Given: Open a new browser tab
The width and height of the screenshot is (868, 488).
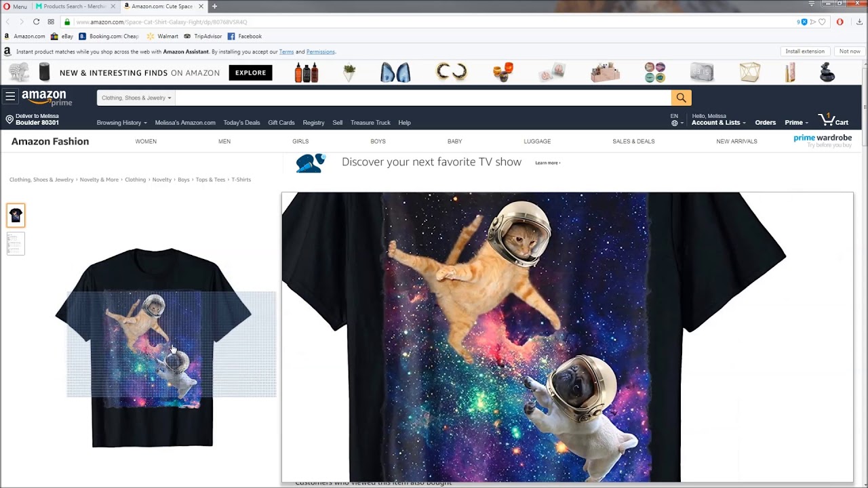Looking at the screenshot, I should coord(214,6).
